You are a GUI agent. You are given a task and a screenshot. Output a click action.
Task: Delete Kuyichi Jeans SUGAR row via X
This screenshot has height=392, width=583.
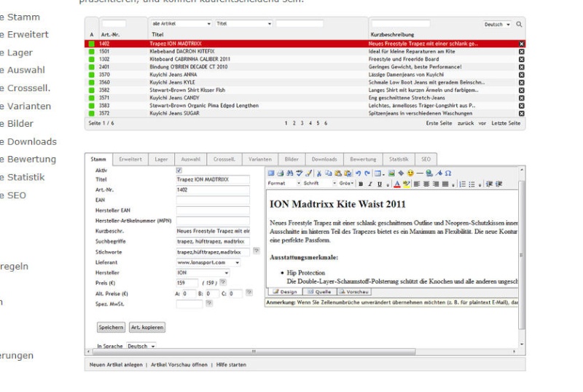521,114
